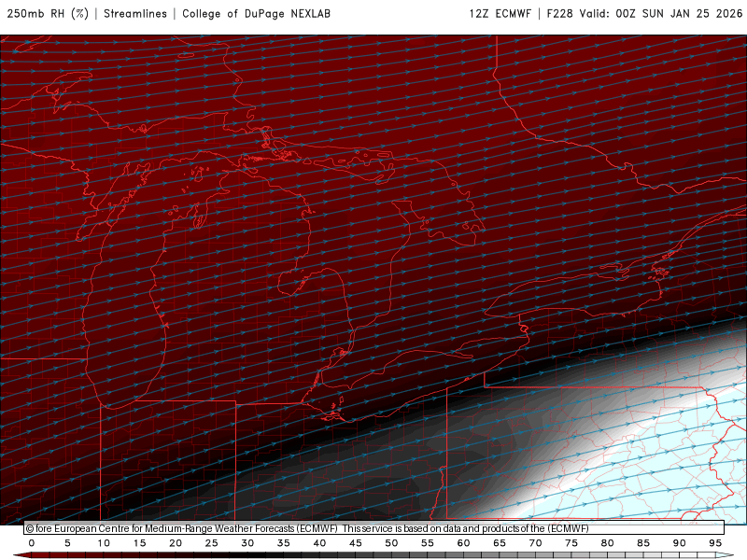Click the "70" value on the color scale
This screenshot has width=747, height=560.
click(x=535, y=543)
